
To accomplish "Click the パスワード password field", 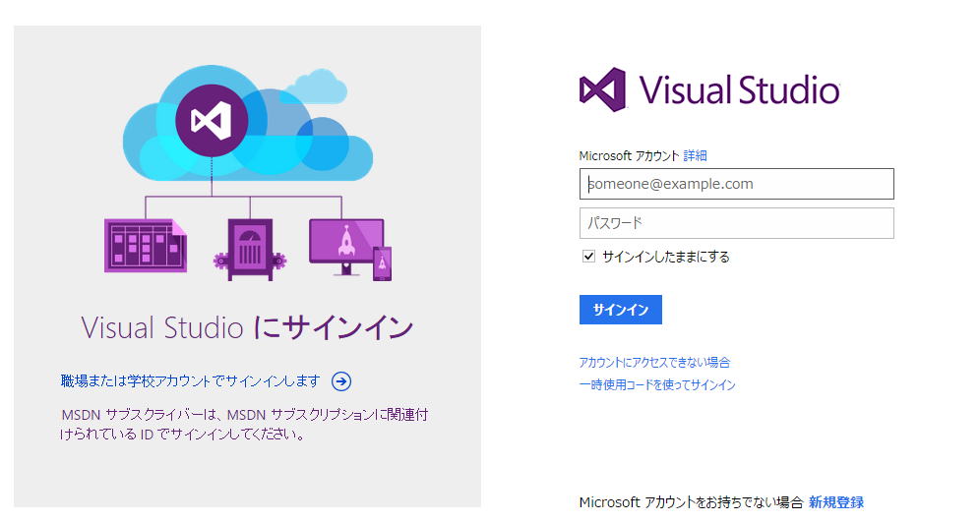I will point(736,223).
